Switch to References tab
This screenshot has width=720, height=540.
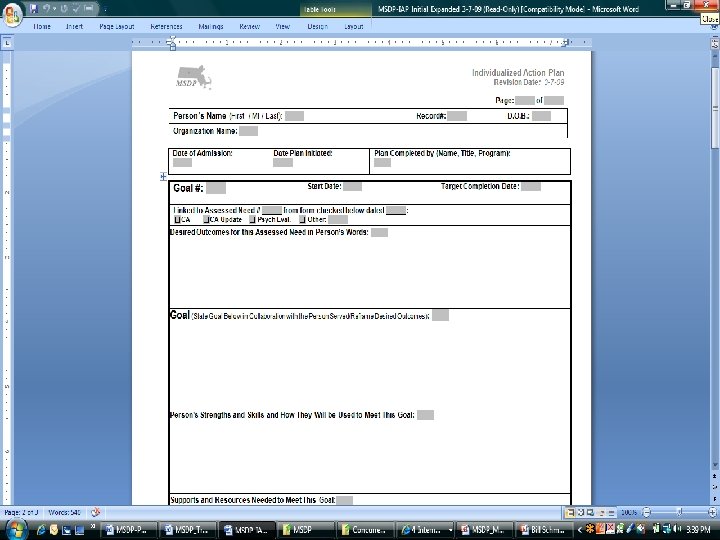coord(166,27)
